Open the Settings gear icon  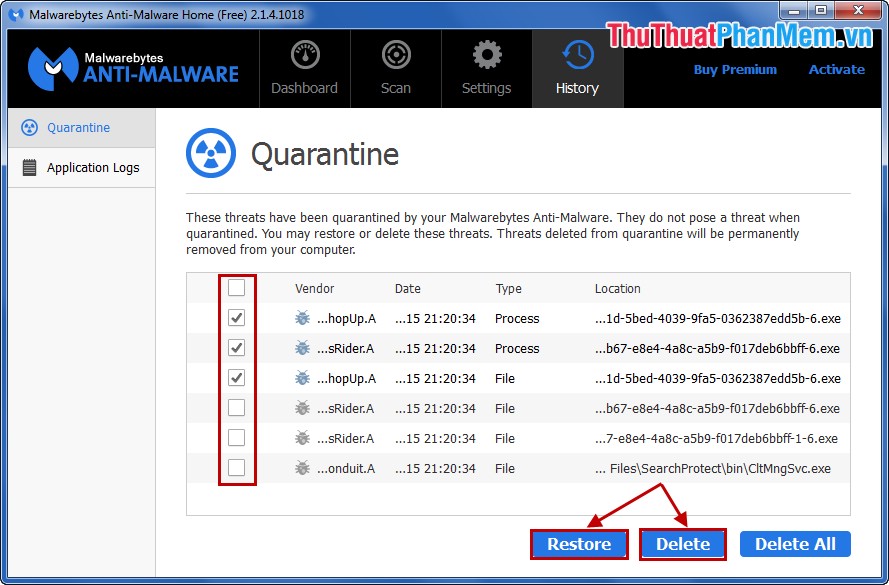click(486, 52)
